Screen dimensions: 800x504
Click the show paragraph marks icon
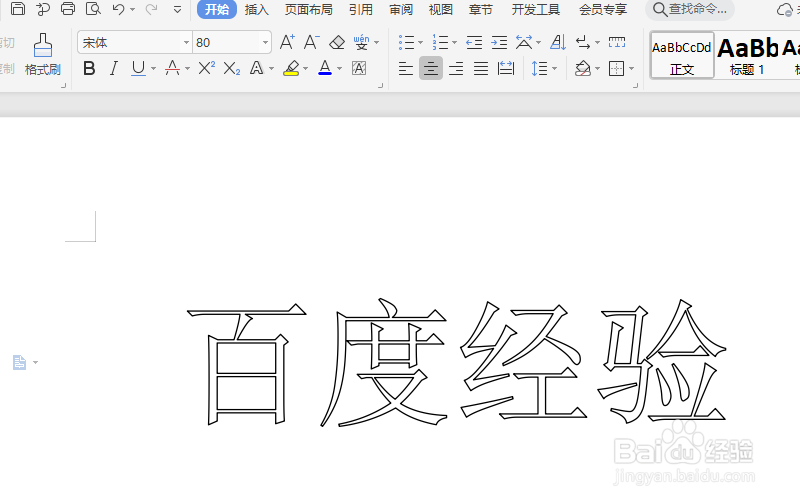point(583,42)
